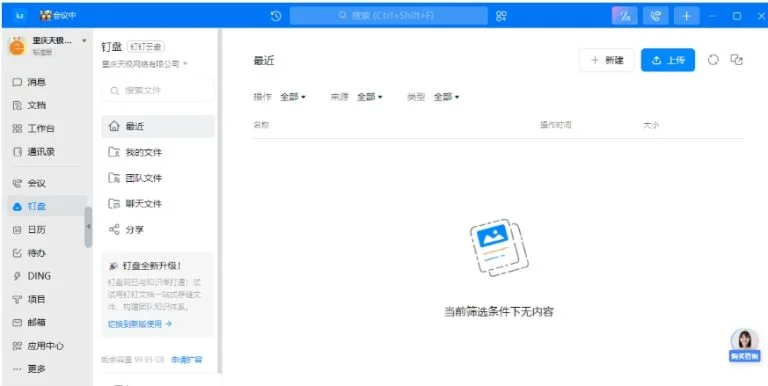Select 钉盘 in the sidebar
768x386 pixels.
click(x=47, y=206)
